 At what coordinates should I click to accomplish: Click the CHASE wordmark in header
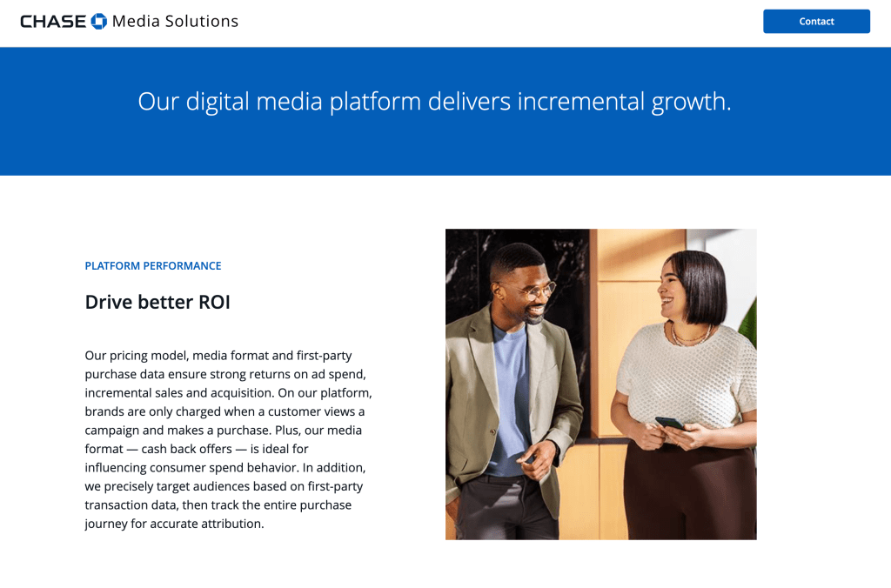(x=53, y=21)
